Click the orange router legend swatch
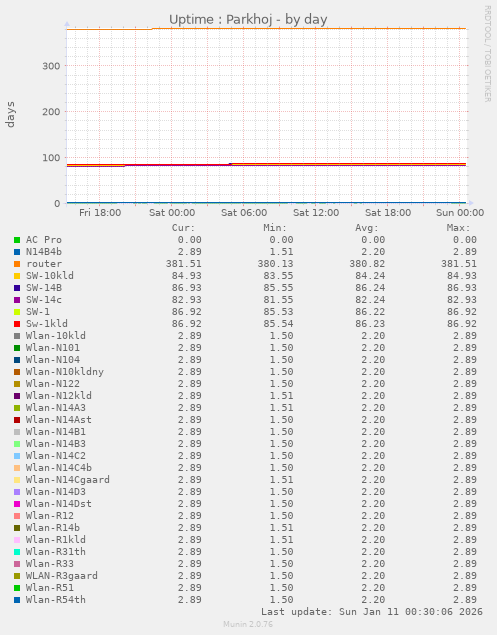Viewport: 497px width, 635px height. pos(17,264)
